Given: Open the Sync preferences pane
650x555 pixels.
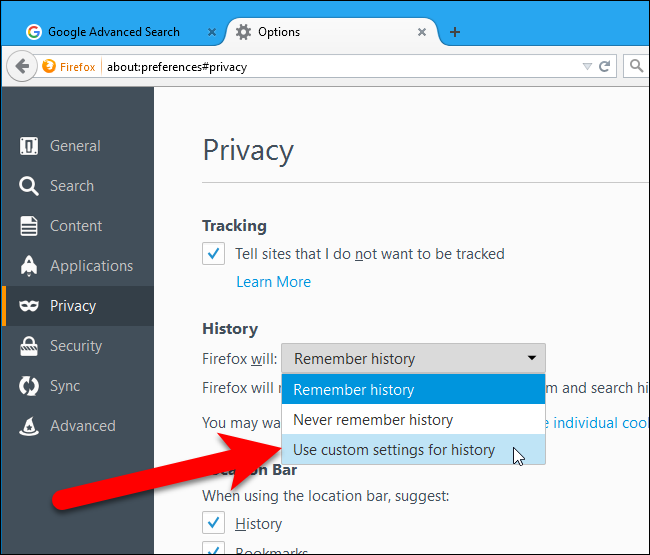Looking at the screenshot, I should point(77,386).
